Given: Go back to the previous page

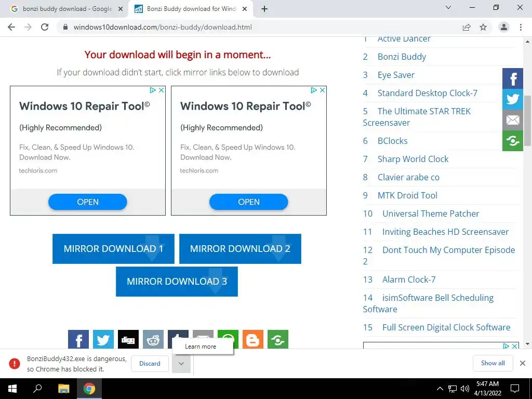Looking at the screenshot, I should 11,27.
